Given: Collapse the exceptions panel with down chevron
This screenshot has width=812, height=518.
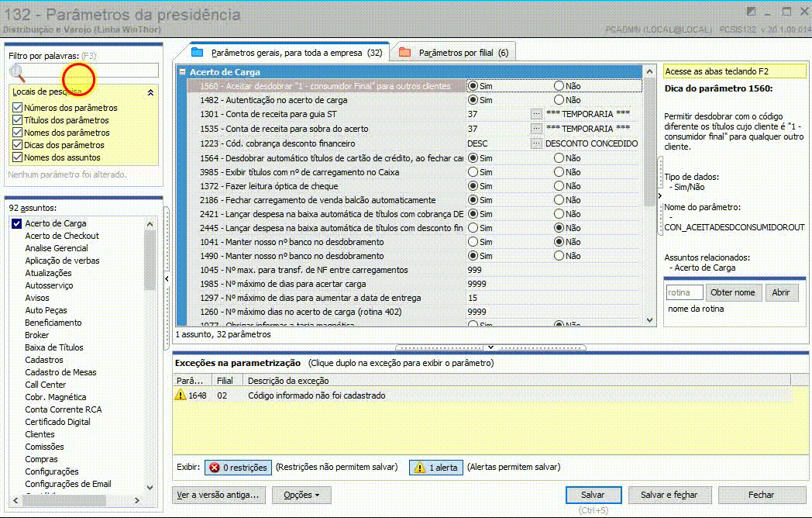Looking at the screenshot, I should pyautogui.click(x=490, y=347).
